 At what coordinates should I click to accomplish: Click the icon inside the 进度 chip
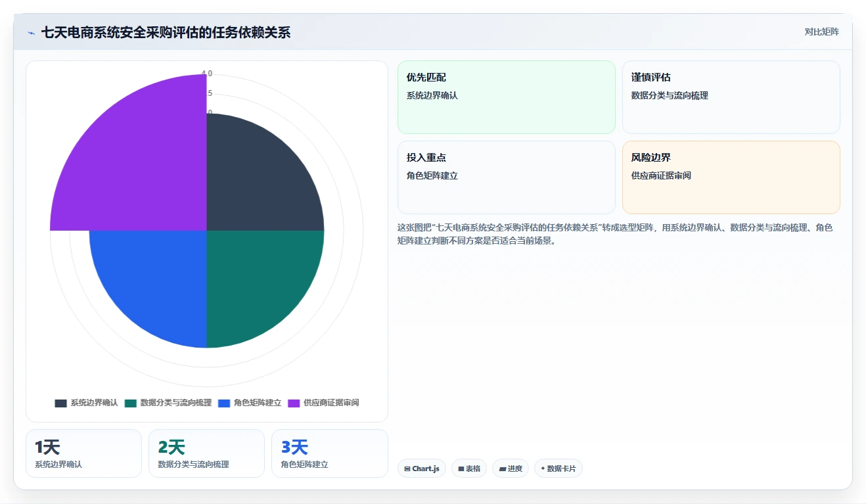coord(503,469)
